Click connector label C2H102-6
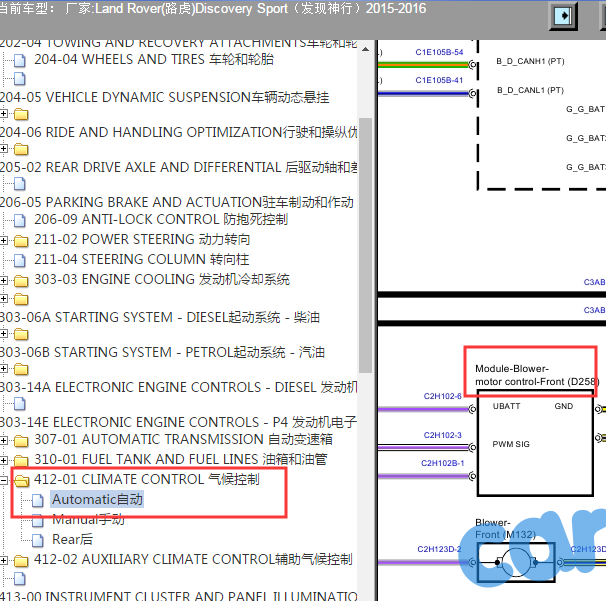This screenshot has width=606, height=601. 443,396
